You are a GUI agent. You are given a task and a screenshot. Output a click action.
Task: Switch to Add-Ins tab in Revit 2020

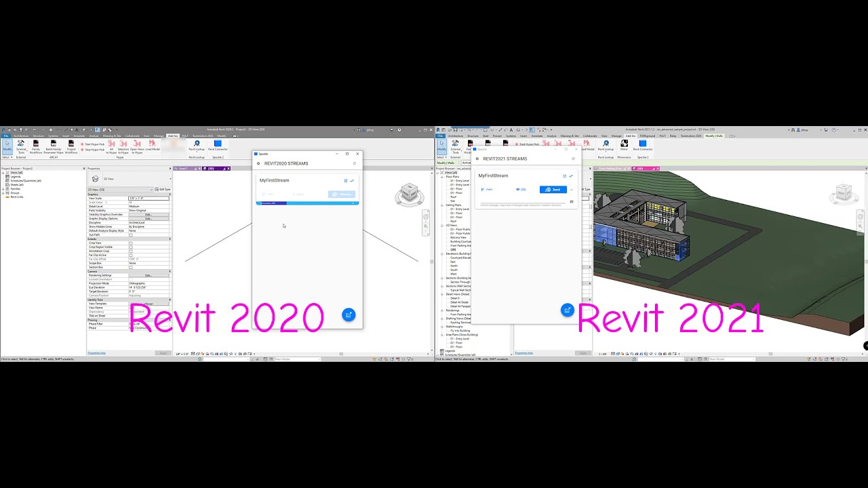[173, 136]
